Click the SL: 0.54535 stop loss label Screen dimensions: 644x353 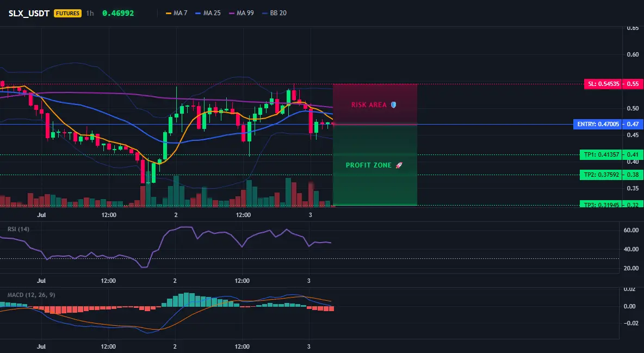pyautogui.click(x=603, y=84)
